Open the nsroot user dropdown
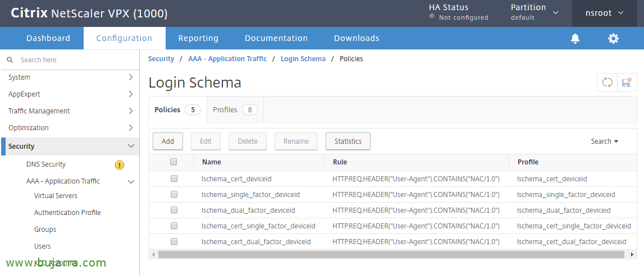 tap(605, 13)
